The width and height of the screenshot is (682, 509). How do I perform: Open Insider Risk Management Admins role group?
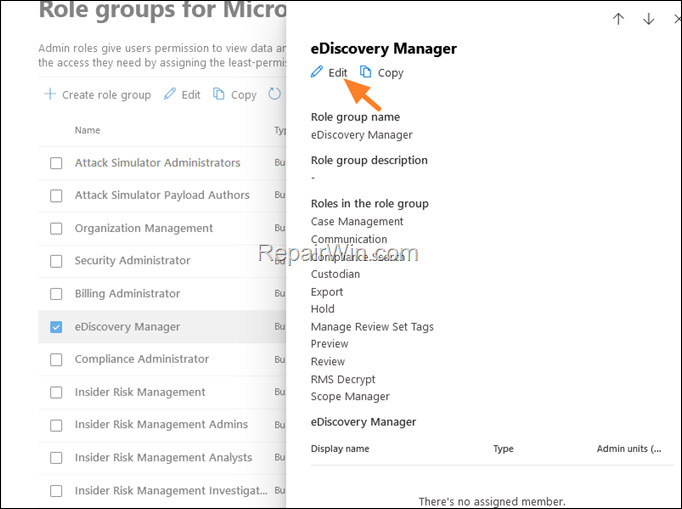click(x=161, y=424)
